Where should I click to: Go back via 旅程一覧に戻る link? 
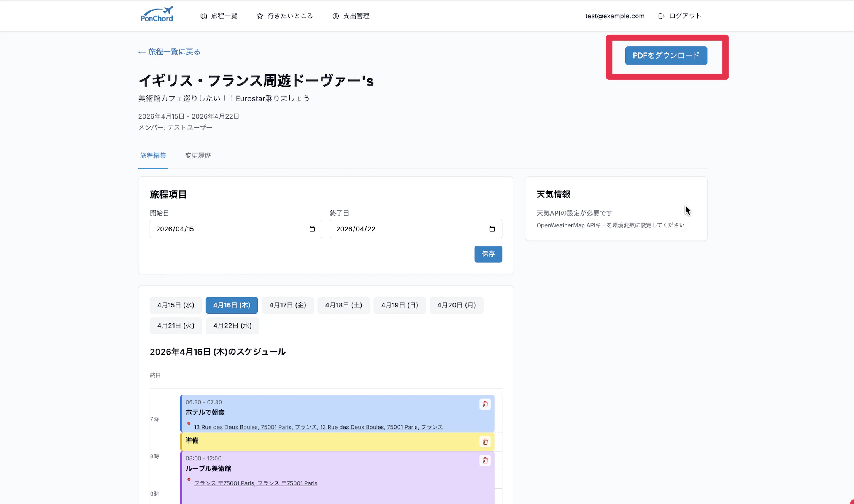pyautogui.click(x=169, y=52)
